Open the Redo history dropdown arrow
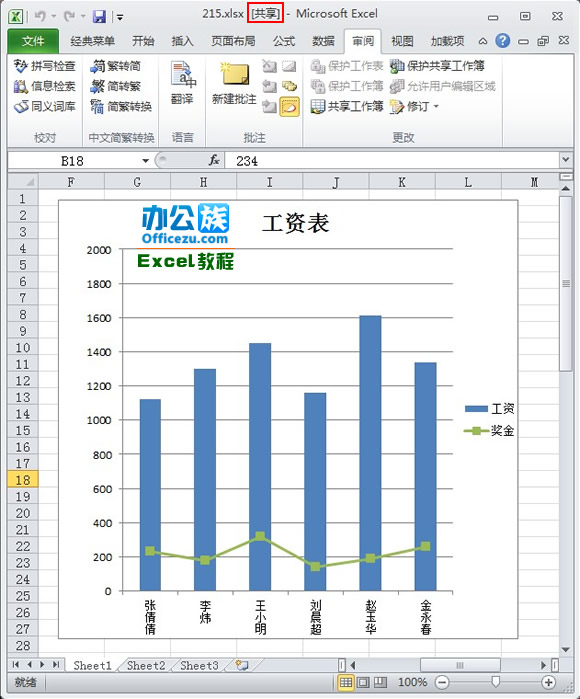The width and height of the screenshot is (580, 699). click(83, 17)
